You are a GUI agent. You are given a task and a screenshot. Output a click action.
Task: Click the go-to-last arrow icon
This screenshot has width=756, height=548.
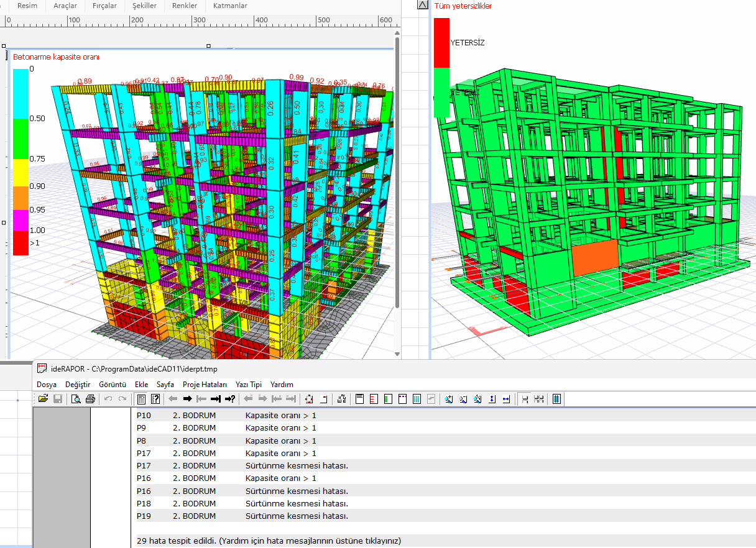[216, 399]
